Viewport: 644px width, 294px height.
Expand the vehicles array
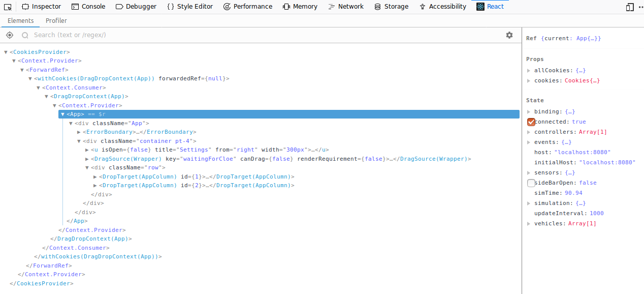pos(529,224)
